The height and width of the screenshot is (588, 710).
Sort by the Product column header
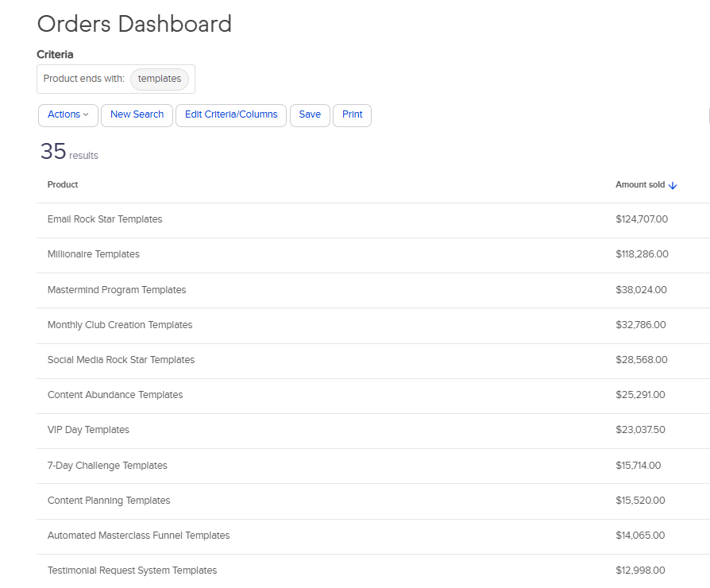[x=63, y=184]
